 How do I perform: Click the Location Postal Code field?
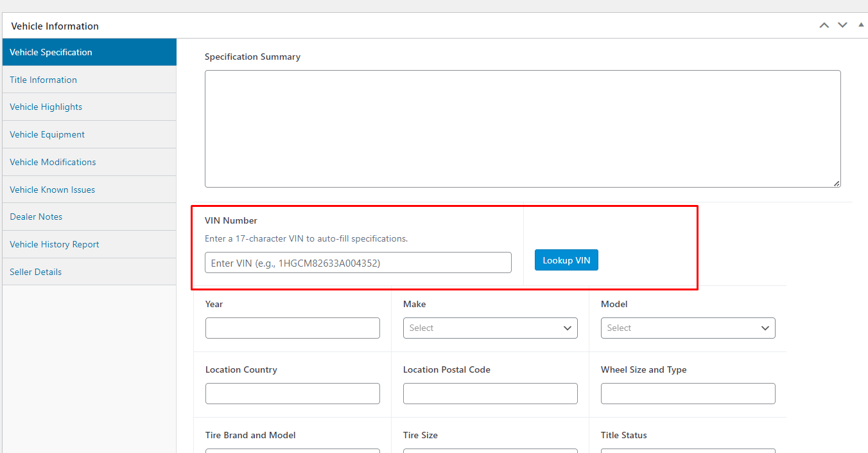pos(490,393)
